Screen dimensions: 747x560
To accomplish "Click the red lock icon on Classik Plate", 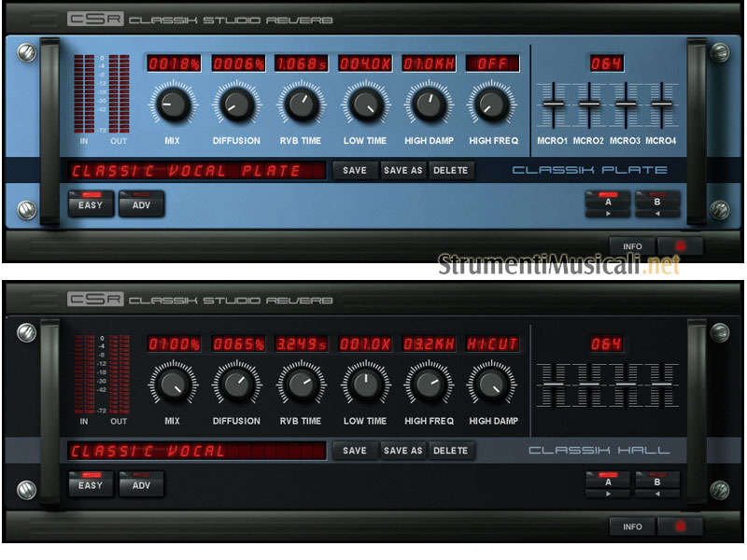I will tap(680, 245).
